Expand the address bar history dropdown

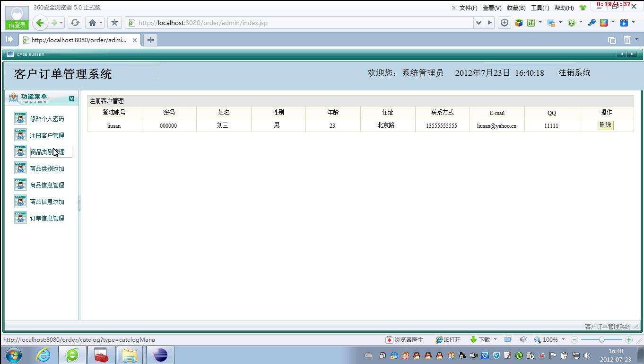(x=479, y=23)
